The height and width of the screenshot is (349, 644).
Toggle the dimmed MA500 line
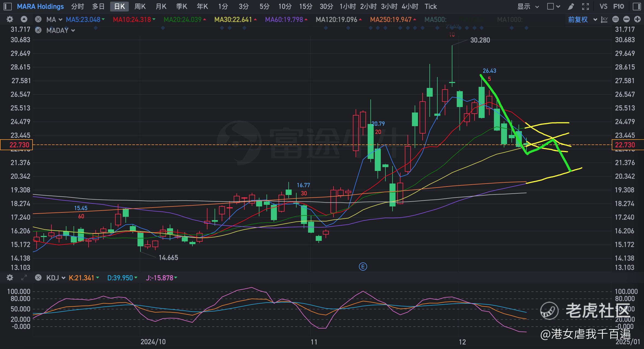tap(435, 19)
